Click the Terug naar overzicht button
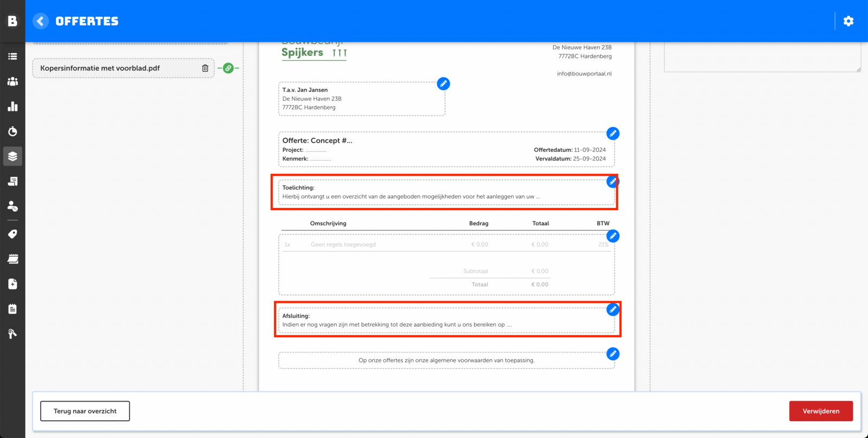The height and width of the screenshot is (438, 868). (85, 411)
